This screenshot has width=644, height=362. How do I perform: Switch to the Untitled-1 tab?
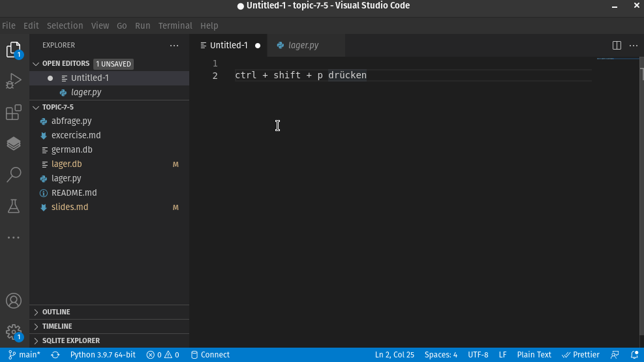tap(229, 46)
